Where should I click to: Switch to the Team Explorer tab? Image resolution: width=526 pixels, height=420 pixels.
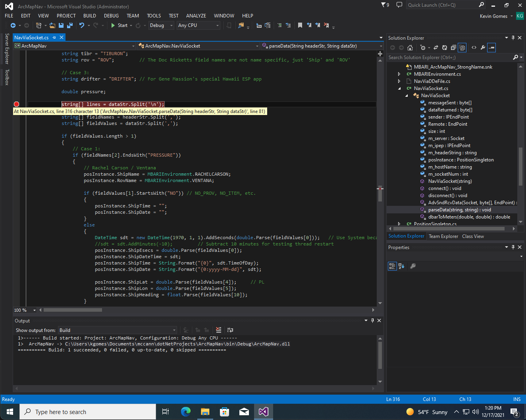pos(443,236)
